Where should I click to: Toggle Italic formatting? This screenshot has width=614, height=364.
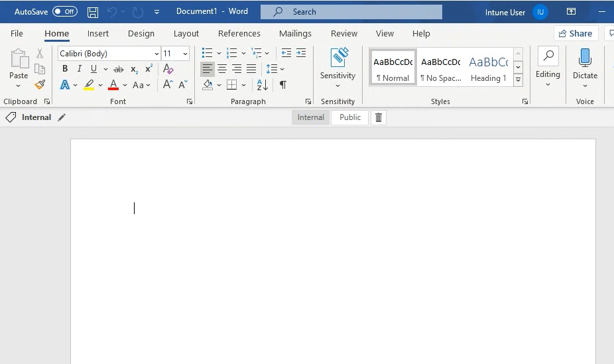(80, 69)
